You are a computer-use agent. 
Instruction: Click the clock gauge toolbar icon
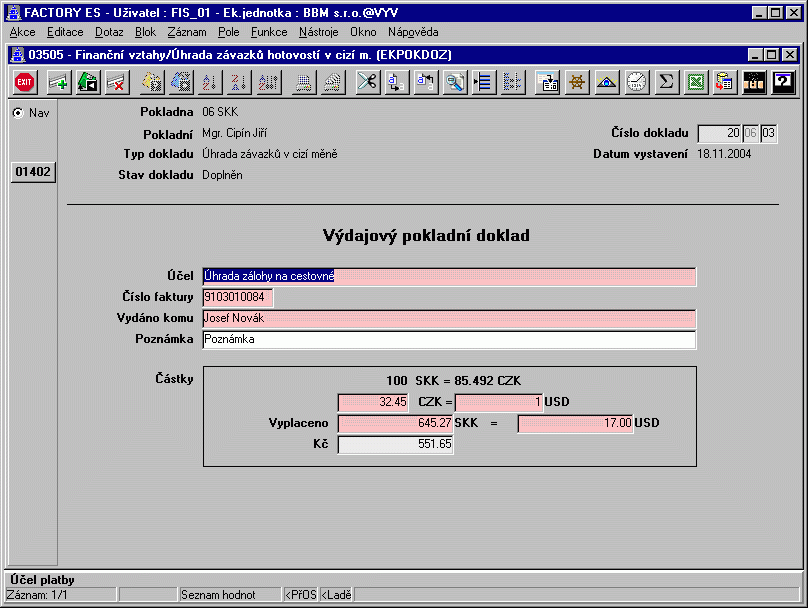(636, 82)
